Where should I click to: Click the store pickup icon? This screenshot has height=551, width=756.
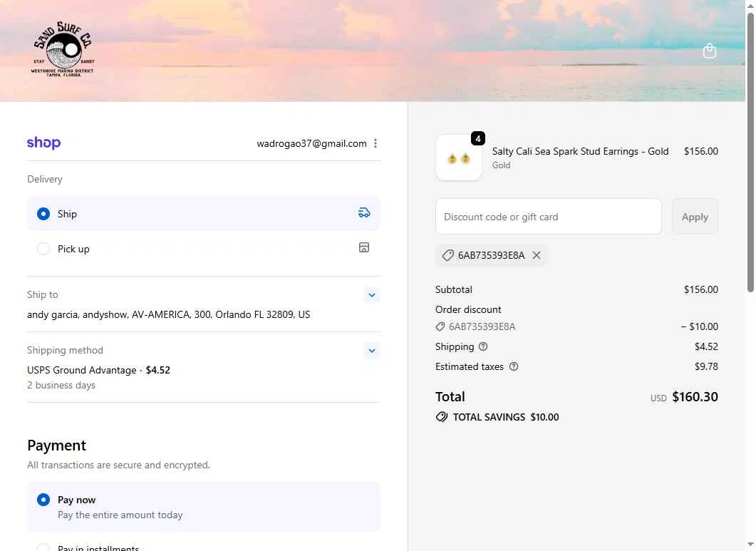coord(364,247)
